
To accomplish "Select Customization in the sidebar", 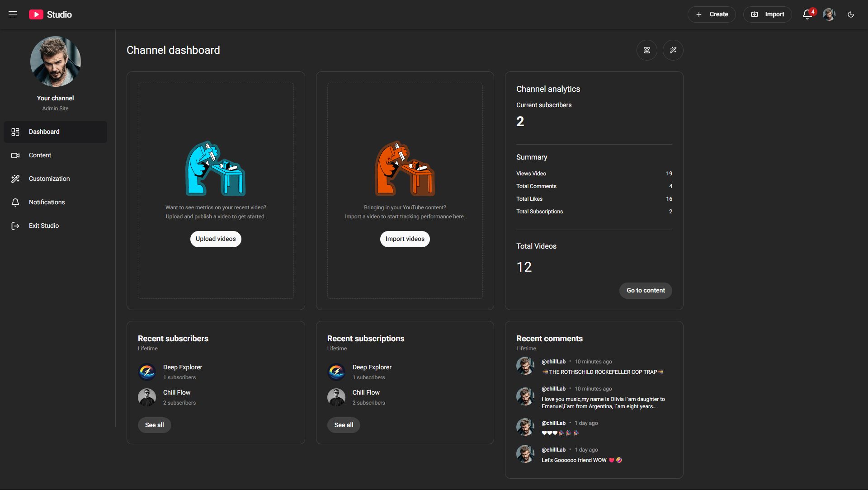I will point(49,179).
